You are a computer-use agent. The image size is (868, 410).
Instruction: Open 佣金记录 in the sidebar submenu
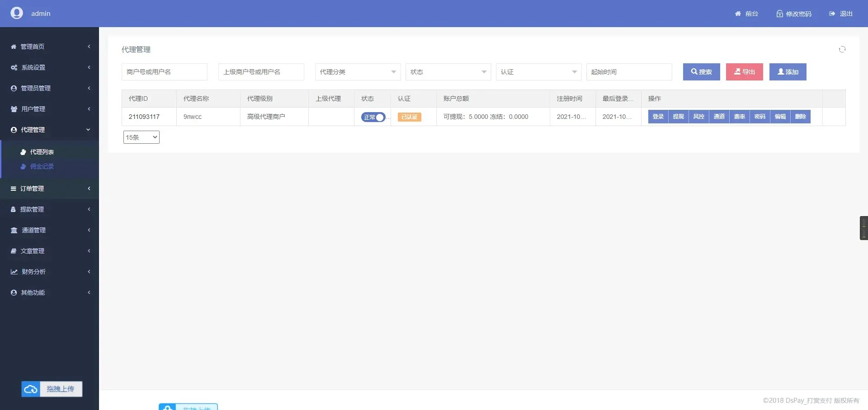point(42,166)
